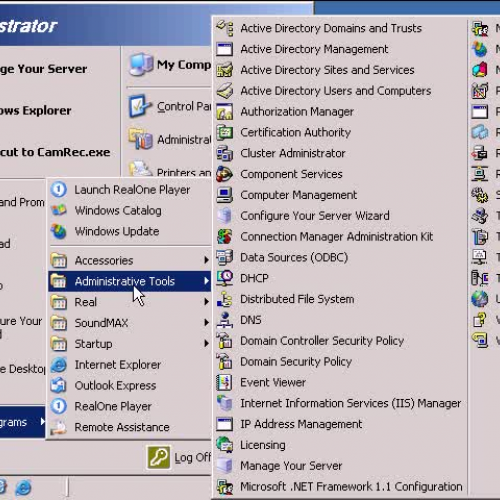Select Data Sources (ODBC) text label
The width and height of the screenshot is (500, 500).
click(x=294, y=257)
